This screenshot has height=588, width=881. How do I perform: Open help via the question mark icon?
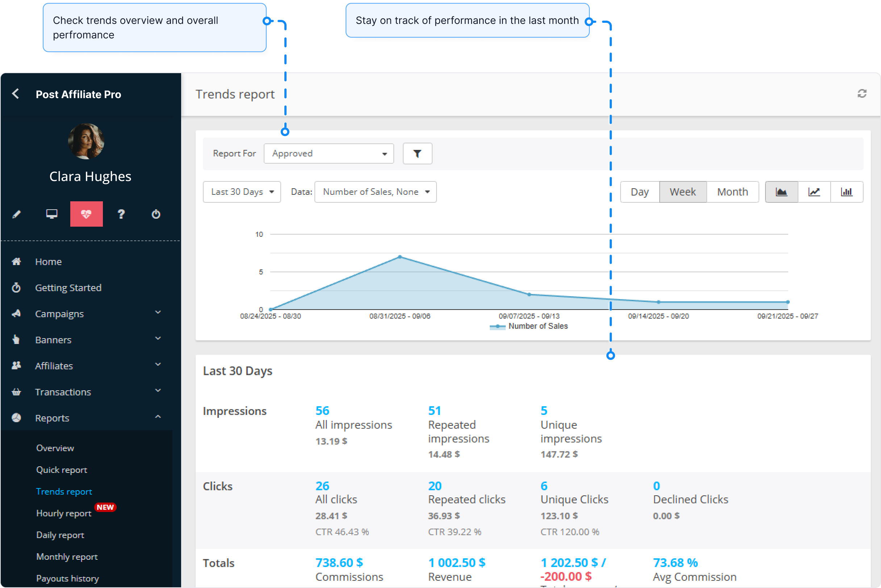pyautogui.click(x=121, y=214)
